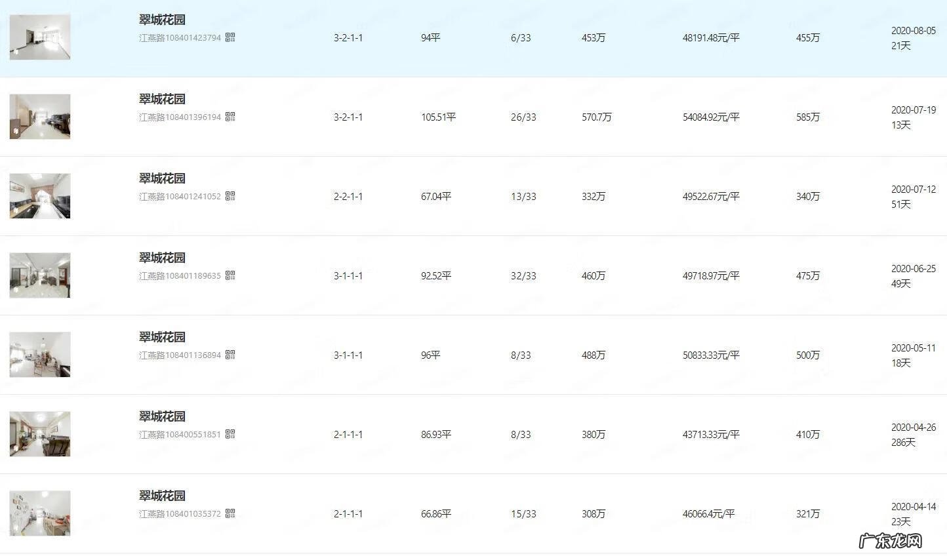Click the 2020-07-12 transaction date

[x=912, y=189]
